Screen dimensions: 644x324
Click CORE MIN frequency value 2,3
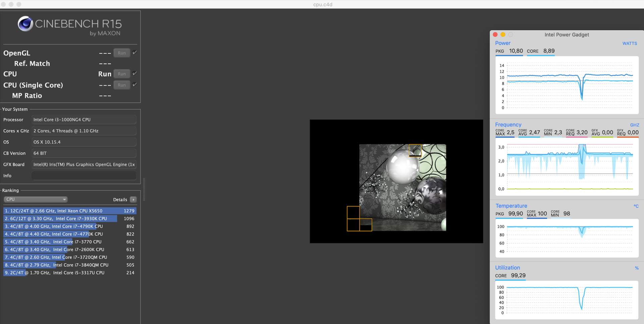tap(558, 132)
